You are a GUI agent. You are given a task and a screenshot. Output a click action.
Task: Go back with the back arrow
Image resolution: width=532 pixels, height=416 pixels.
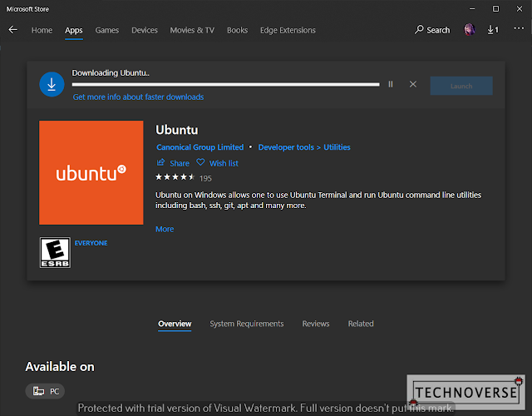[13, 30]
